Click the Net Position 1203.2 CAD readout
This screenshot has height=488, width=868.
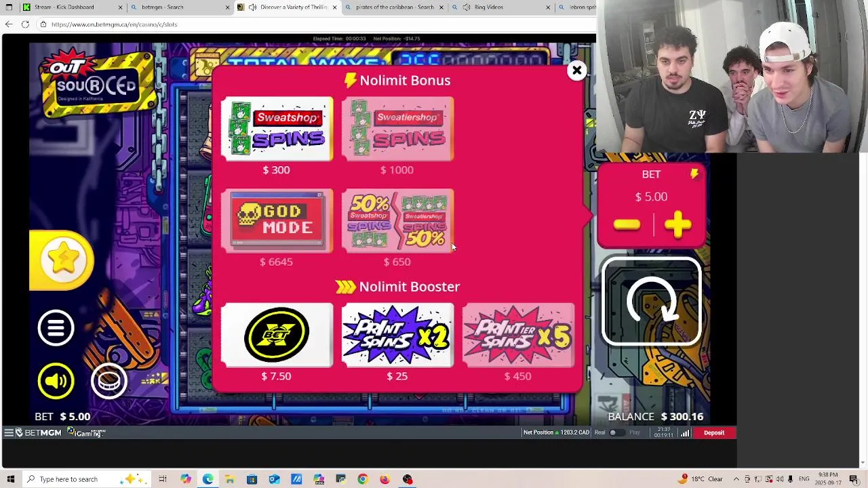555,432
